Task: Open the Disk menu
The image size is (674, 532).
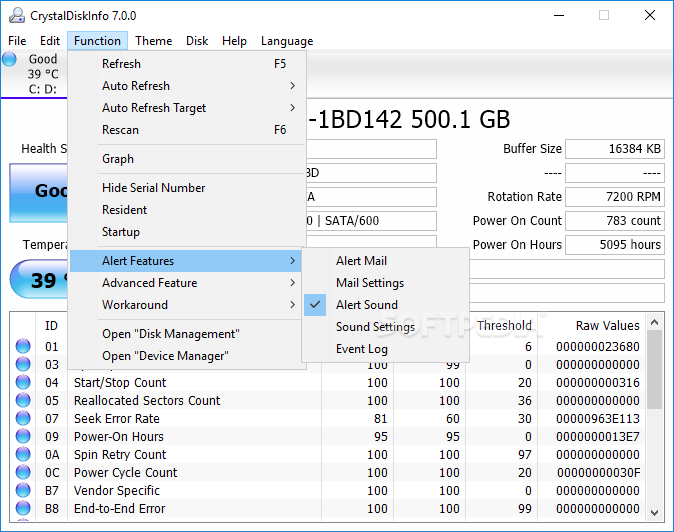Action: pyautogui.click(x=197, y=41)
